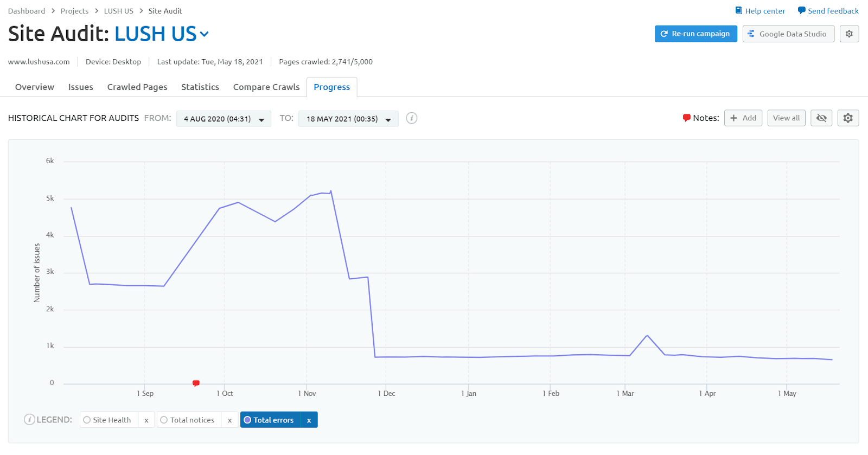Click the Pages crawled: 2,741/5,000 text
Viewport: 868px width, 455px height.
[326, 62]
